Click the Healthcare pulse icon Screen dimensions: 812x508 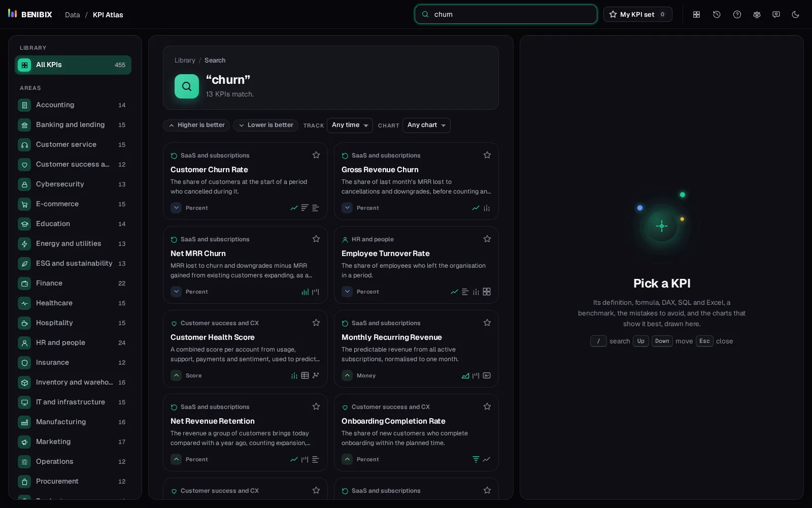pos(24,303)
